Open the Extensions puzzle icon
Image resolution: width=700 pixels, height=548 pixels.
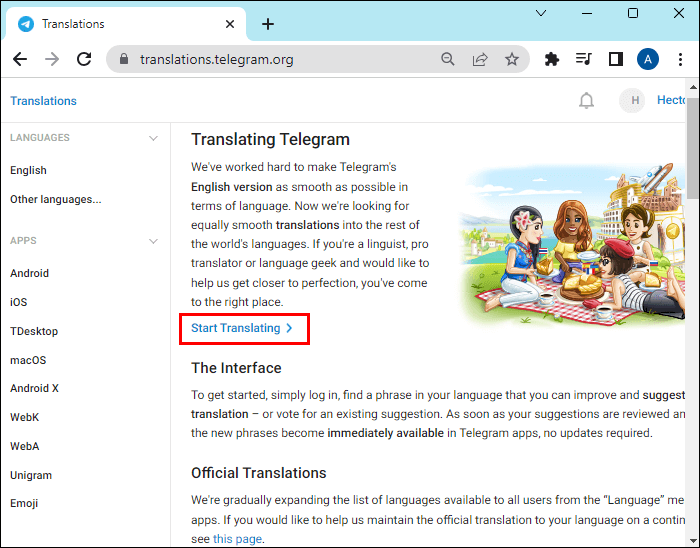coord(552,59)
